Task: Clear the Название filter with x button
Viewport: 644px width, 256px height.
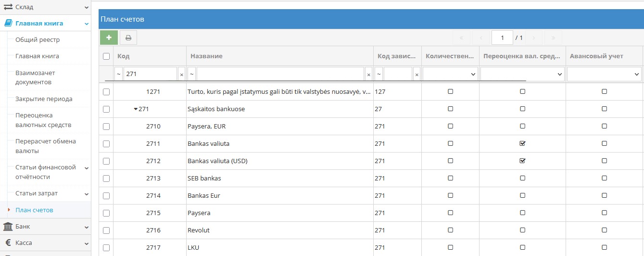Action: click(368, 75)
